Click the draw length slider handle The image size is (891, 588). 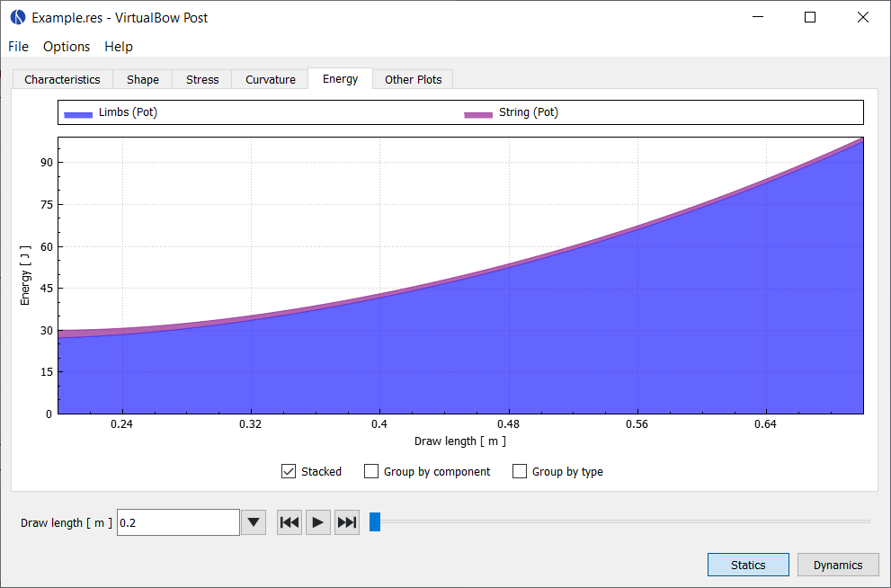coord(375,521)
